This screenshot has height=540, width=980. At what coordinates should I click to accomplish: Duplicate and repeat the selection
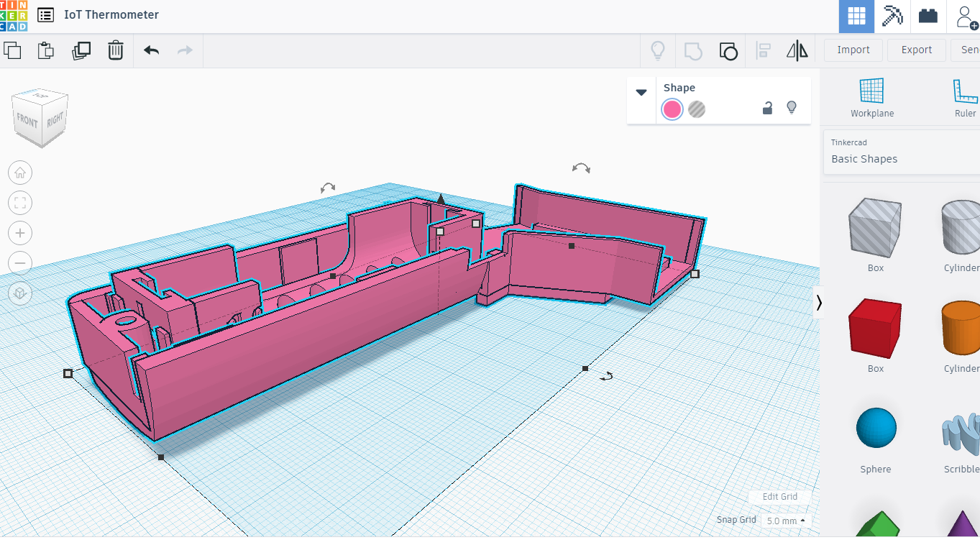pos(81,50)
